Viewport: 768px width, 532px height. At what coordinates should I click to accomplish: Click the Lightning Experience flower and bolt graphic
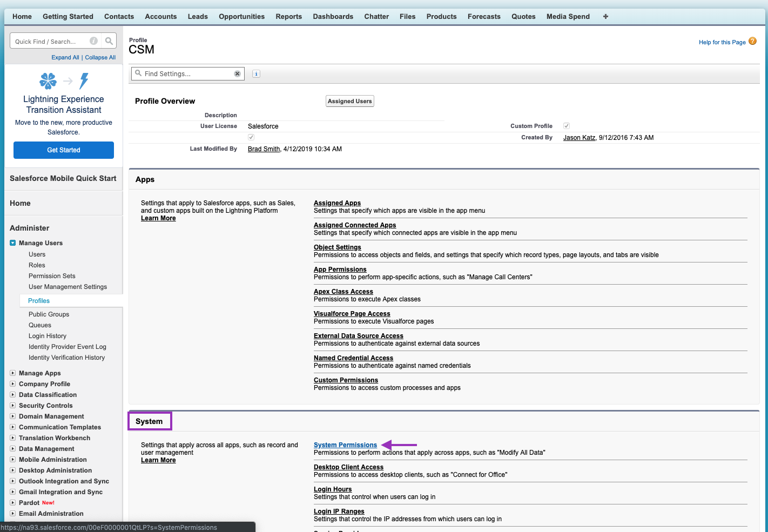click(x=64, y=81)
